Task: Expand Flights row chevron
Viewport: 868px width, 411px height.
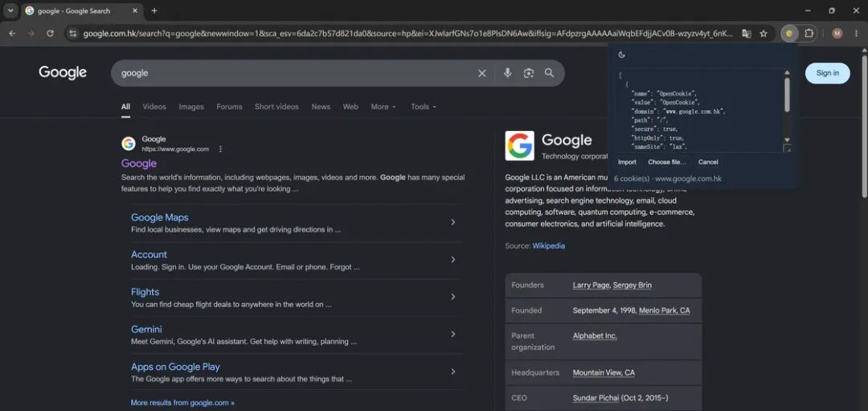Action: coord(452,297)
